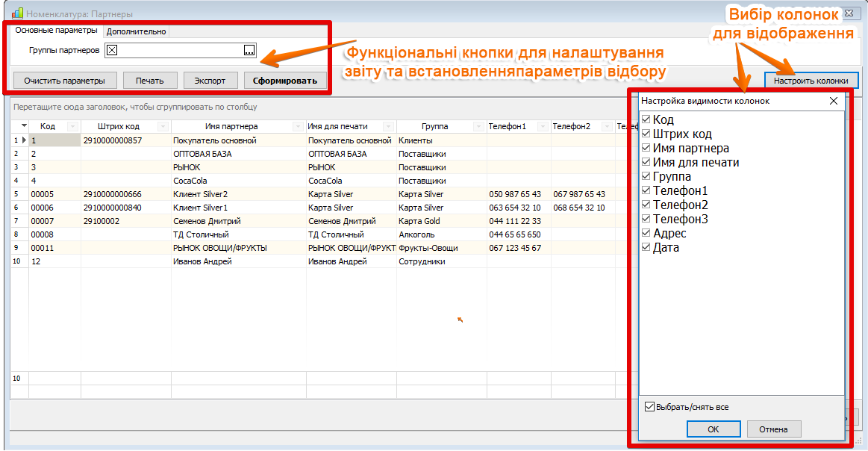Switch to Дополнительно tab

(136, 31)
